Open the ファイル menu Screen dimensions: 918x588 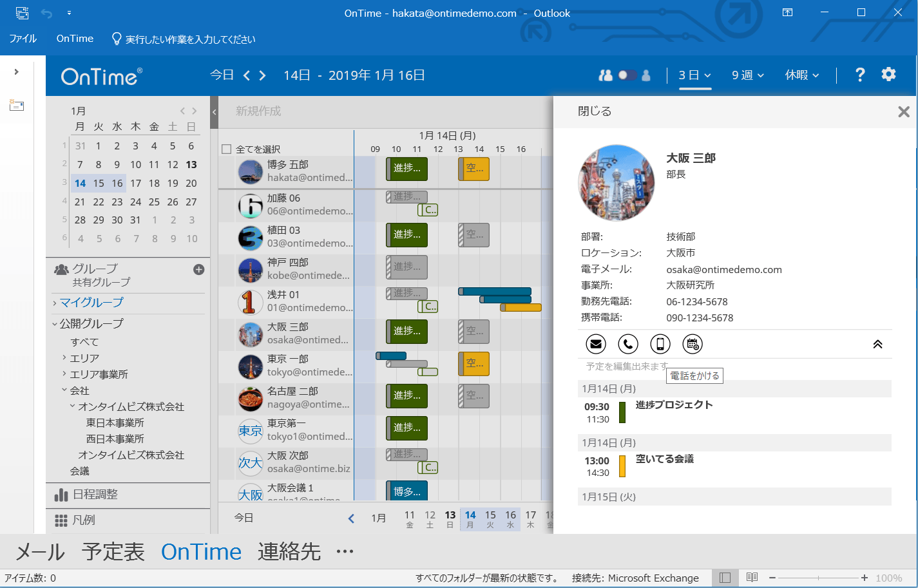[23, 39]
